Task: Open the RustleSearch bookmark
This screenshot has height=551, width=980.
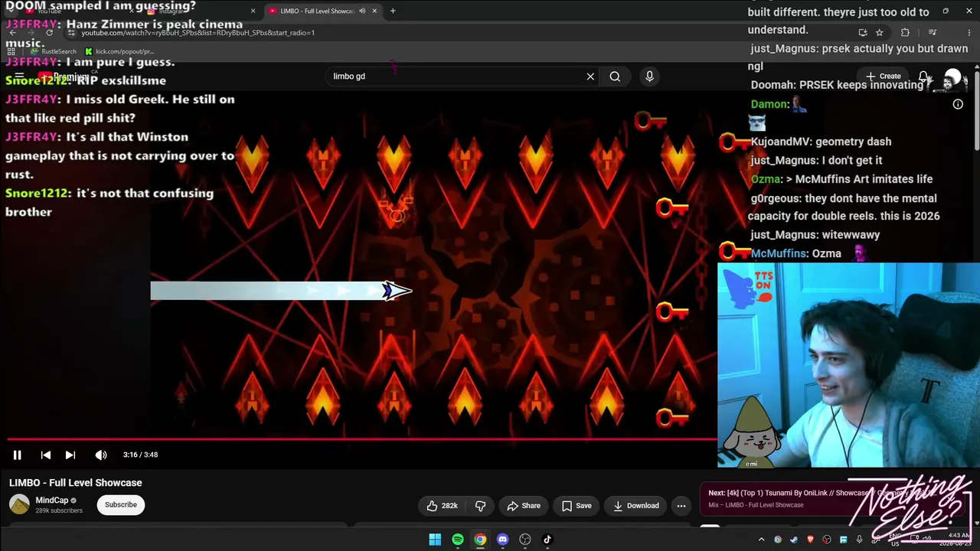Action: (54, 52)
